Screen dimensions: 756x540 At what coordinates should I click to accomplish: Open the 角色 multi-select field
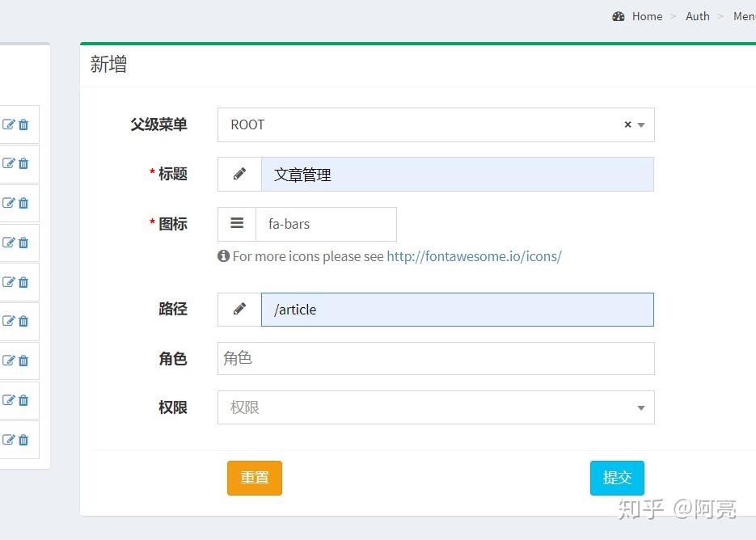pos(436,358)
